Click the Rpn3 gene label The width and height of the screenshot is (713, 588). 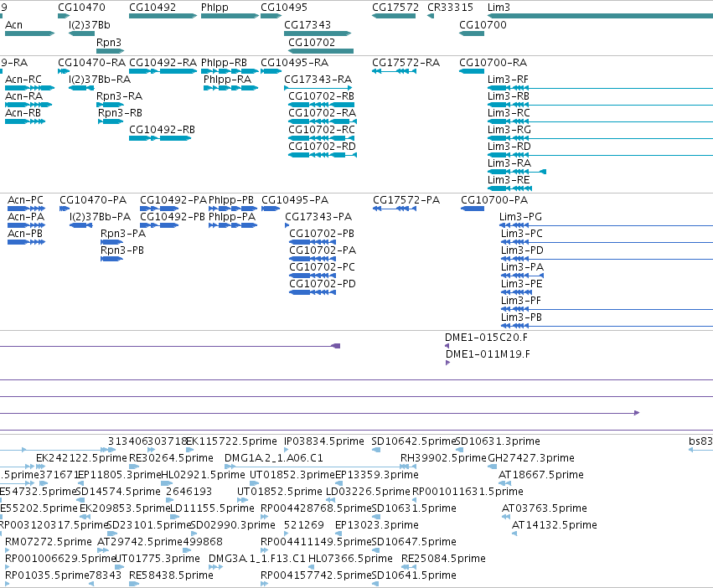pos(109,43)
